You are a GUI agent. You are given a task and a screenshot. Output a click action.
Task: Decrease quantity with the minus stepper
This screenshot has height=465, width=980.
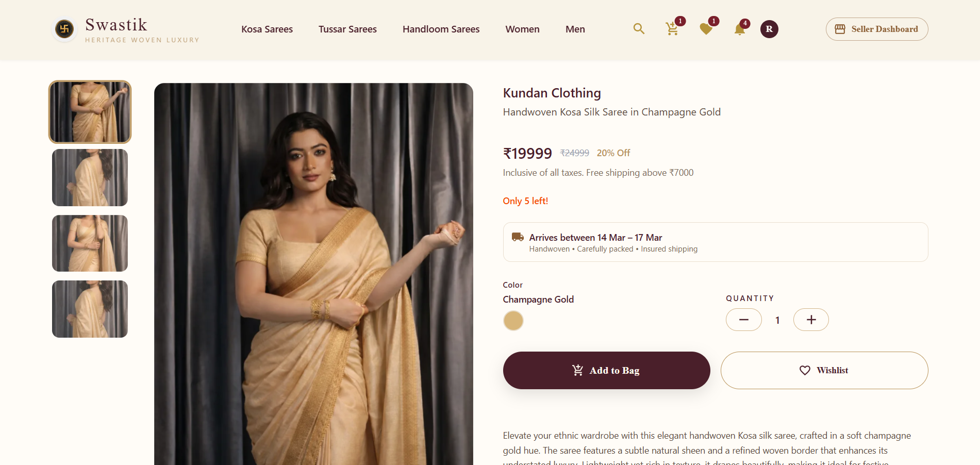coord(743,320)
